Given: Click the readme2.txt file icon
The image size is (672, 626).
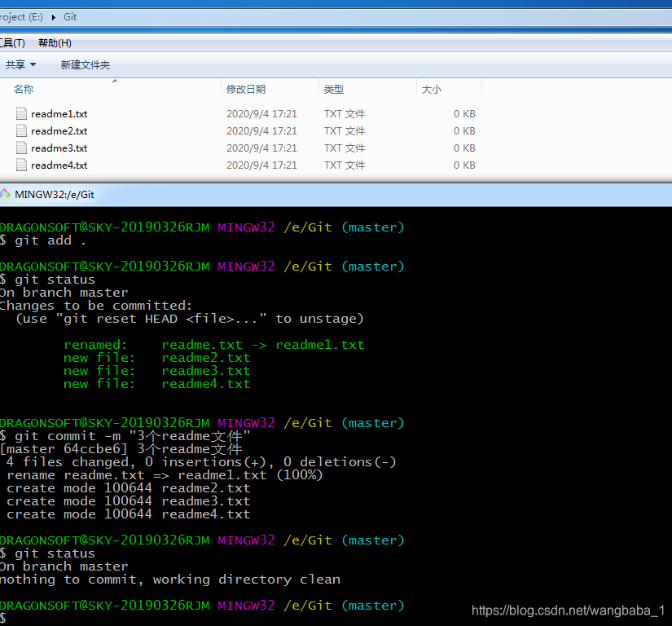Looking at the screenshot, I should pyautogui.click(x=21, y=130).
